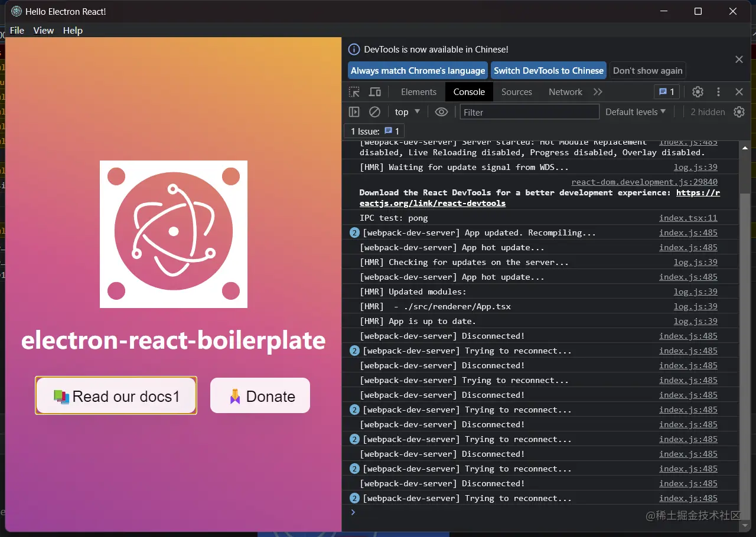Image resolution: width=756 pixels, height=537 pixels.
Task: Open the Network tab
Action: [x=565, y=92]
